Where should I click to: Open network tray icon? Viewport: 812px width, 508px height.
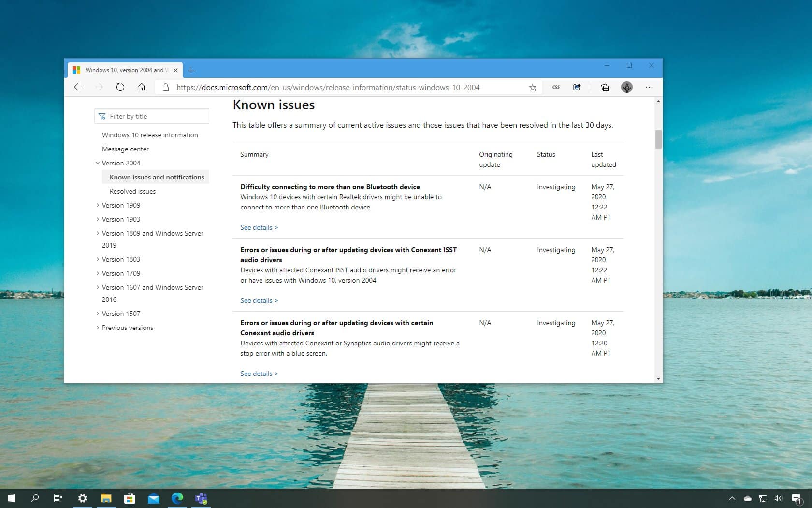(x=763, y=498)
